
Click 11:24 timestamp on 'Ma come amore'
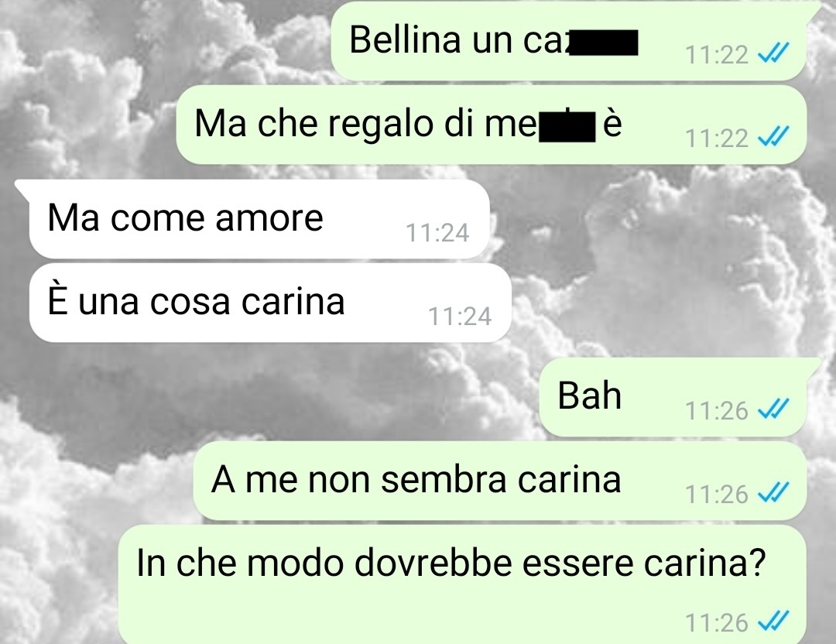click(437, 233)
